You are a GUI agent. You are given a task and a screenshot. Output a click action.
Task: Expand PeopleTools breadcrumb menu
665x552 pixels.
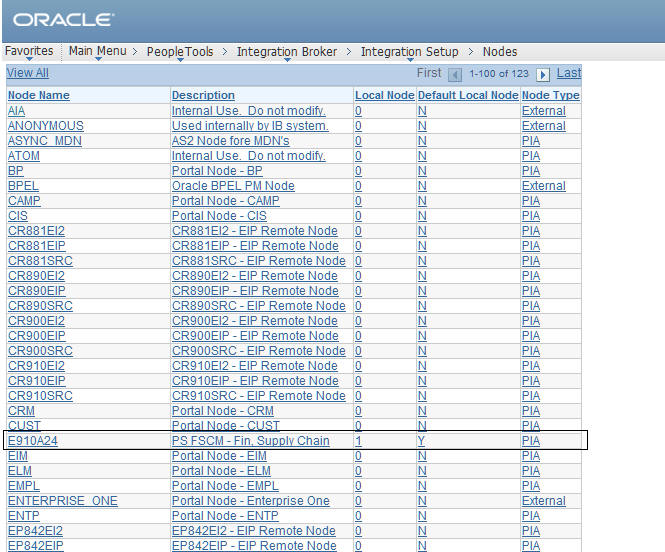tap(180, 52)
